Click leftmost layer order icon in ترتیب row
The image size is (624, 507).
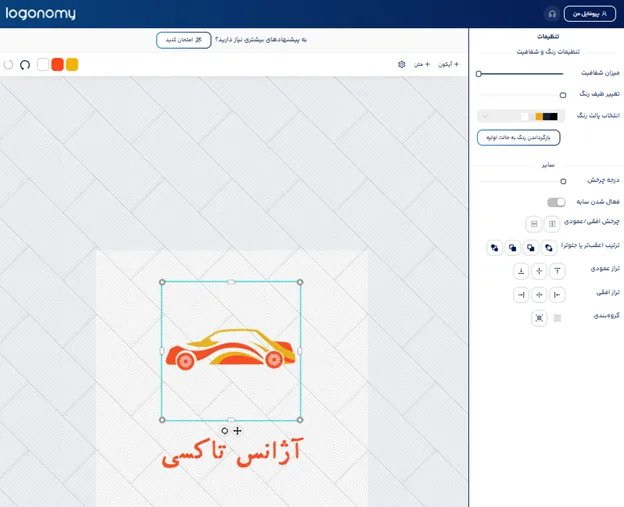(x=494, y=248)
